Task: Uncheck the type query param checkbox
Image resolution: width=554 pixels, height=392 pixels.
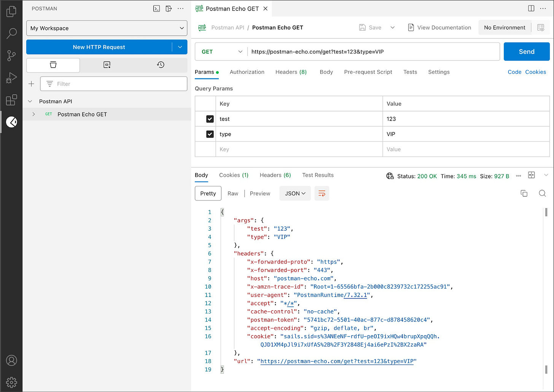Action: point(210,134)
